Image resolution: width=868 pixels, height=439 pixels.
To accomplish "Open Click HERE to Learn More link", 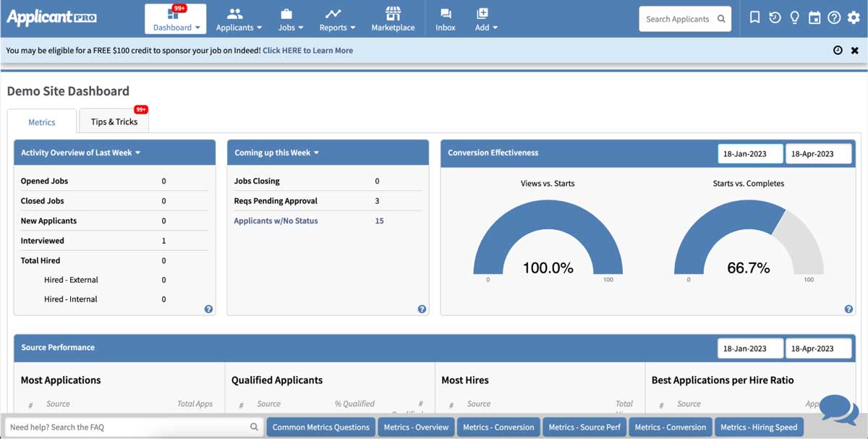I will click(307, 50).
